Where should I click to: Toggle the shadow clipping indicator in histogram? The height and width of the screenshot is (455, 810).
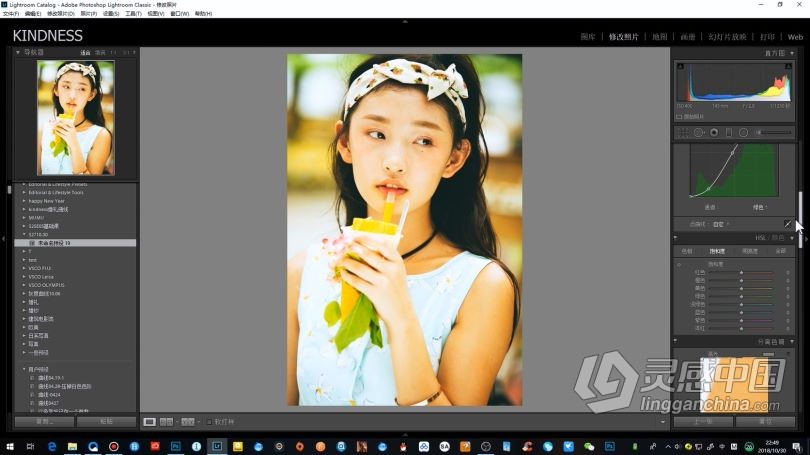(680, 66)
